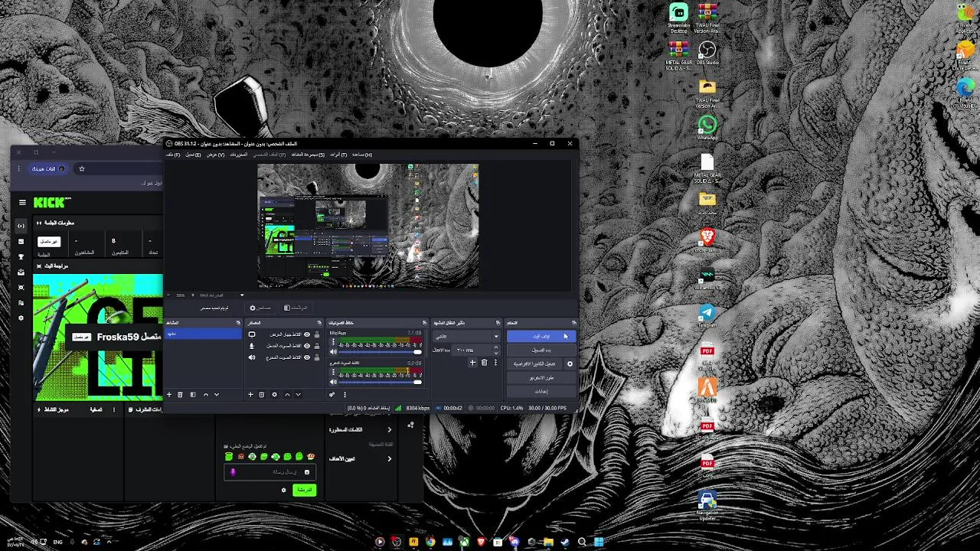Move selected source down with the down chevron

[298, 395]
